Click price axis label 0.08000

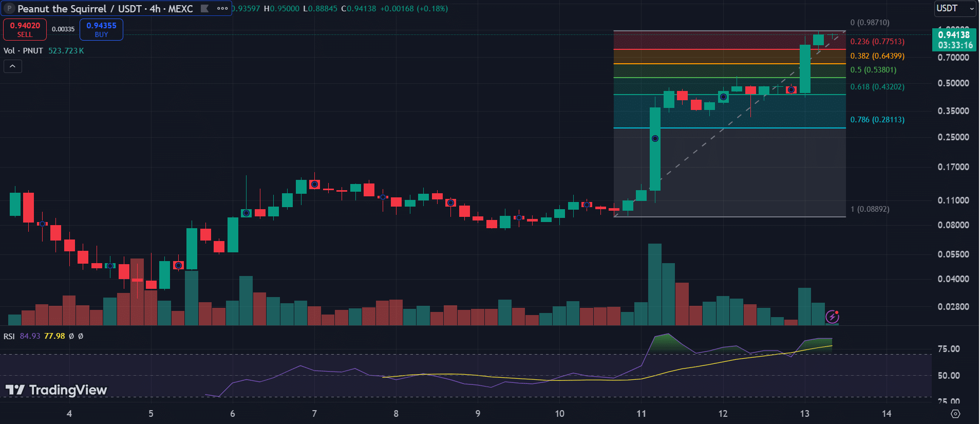953,225
